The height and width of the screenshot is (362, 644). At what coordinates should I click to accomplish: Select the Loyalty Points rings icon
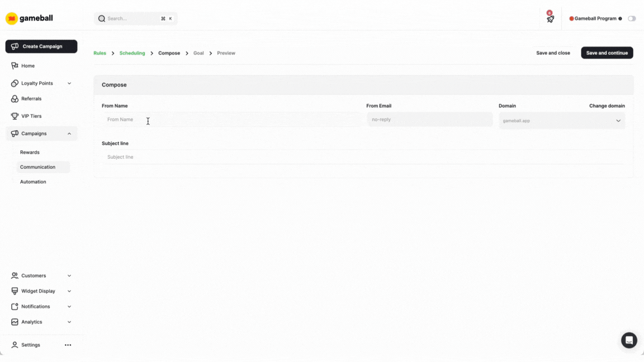14,83
